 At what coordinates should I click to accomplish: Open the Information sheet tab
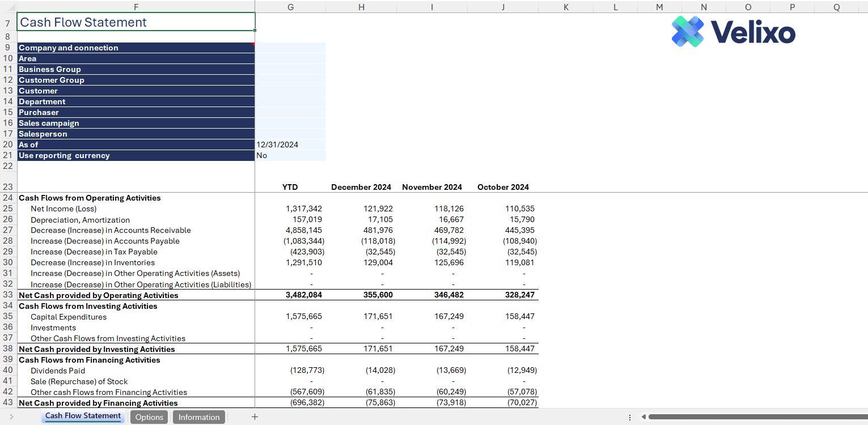(x=199, y=416)
